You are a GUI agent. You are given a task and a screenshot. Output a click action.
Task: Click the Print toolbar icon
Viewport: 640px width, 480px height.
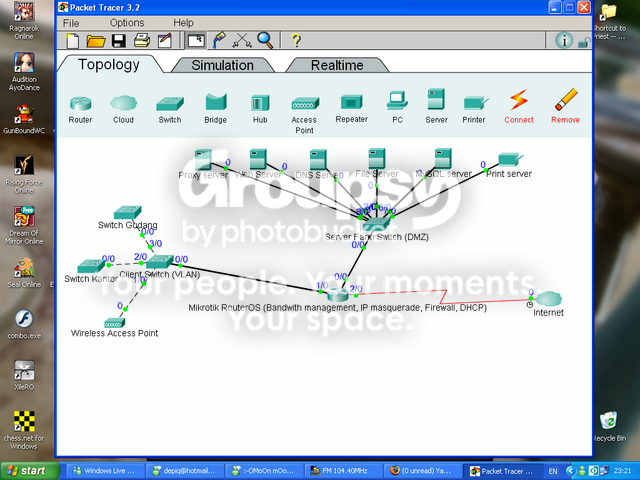click(x=142, y=41)
